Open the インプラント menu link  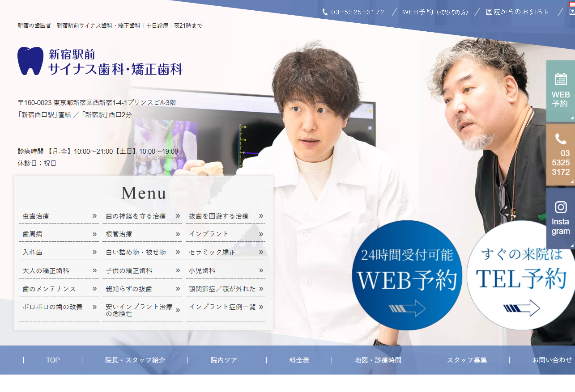pyautogui.click(x=209, y=234)
